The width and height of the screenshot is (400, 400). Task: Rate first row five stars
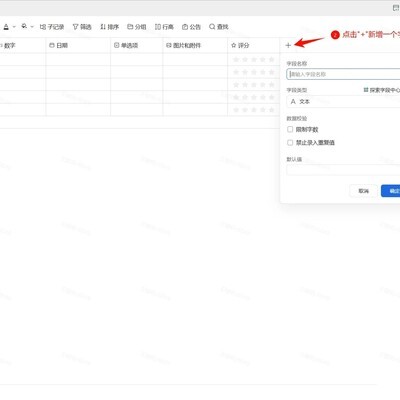(x=271, y=59)
